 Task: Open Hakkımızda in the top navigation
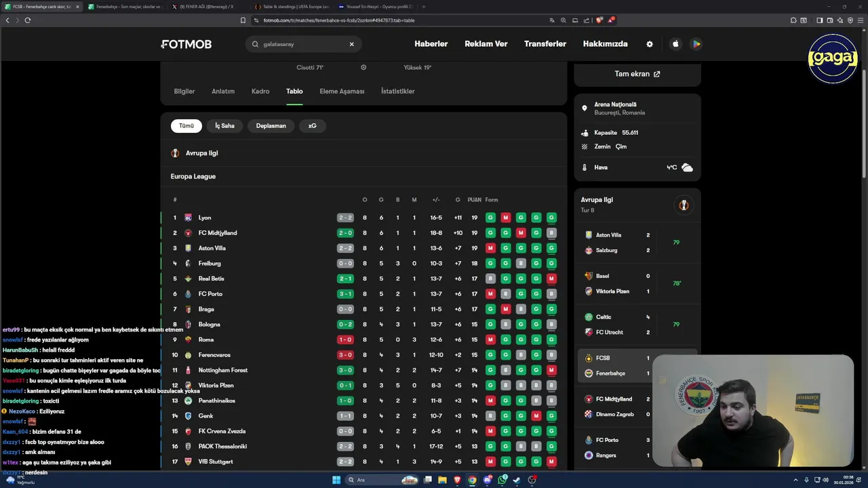(606, 44)
